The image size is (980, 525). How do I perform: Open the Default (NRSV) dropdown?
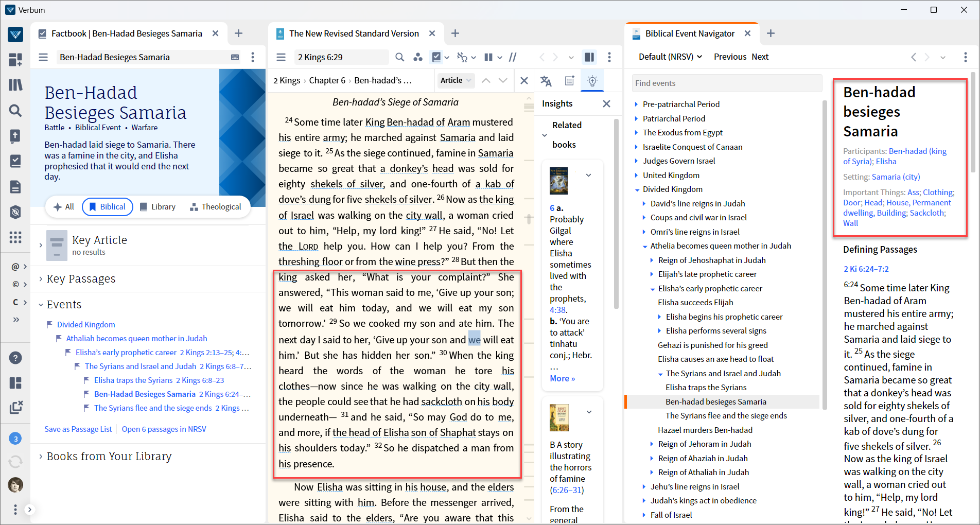click(x=670, y=57)
